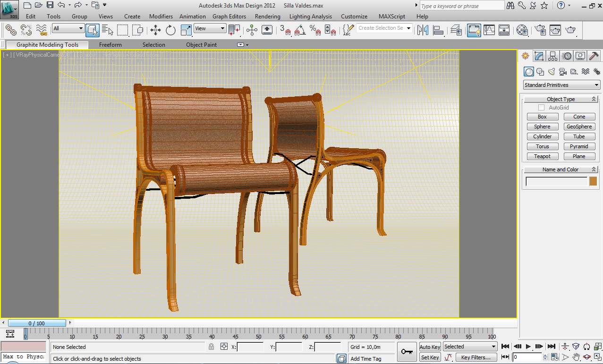Click the Teapot primitive button
603x364 pixels.
click(x=543, y=156)
